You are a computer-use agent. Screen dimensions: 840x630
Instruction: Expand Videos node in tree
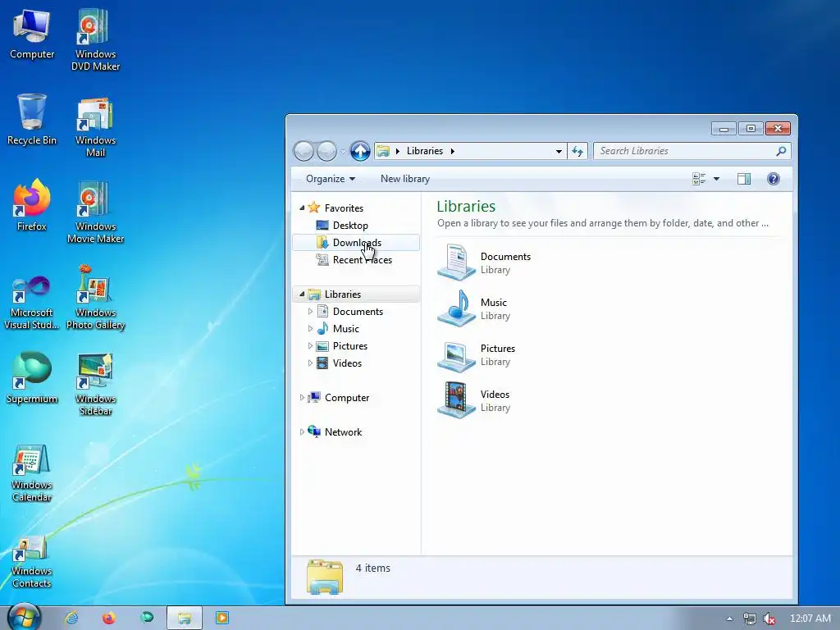(x=310, y=363)
